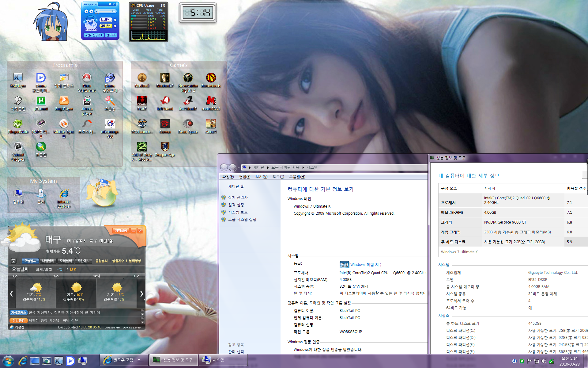Open SBS Radio help question mark
The width and height of the screenshot is (588, 368).
point(114,4)
